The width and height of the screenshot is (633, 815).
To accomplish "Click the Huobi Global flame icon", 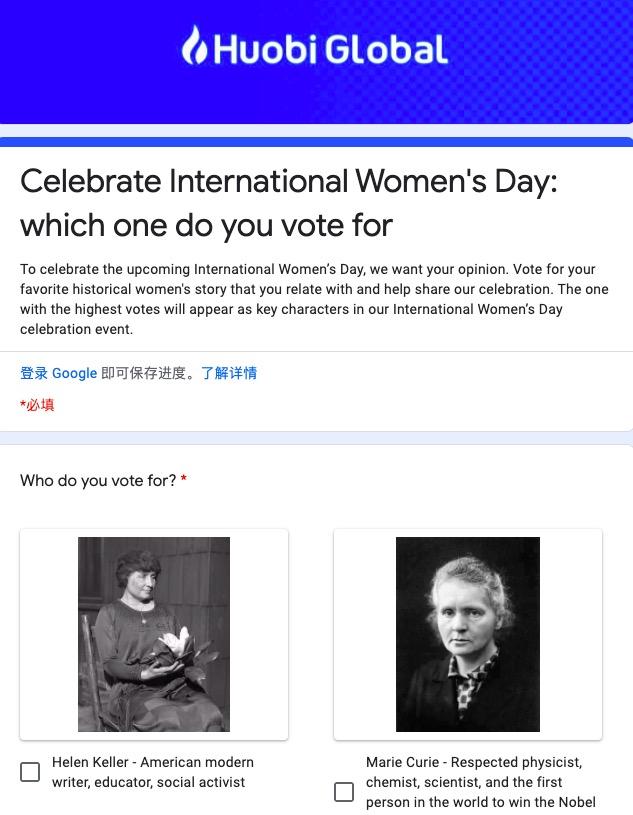I will pos(197,45).
